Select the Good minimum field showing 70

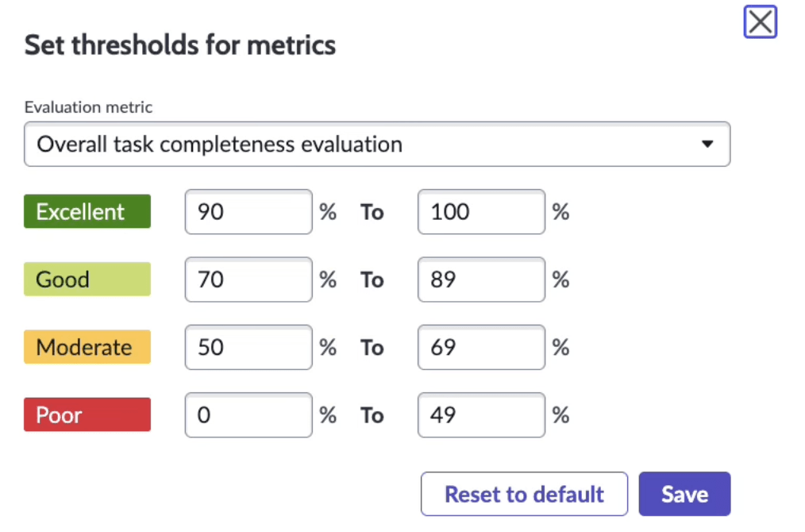point(248,279)
